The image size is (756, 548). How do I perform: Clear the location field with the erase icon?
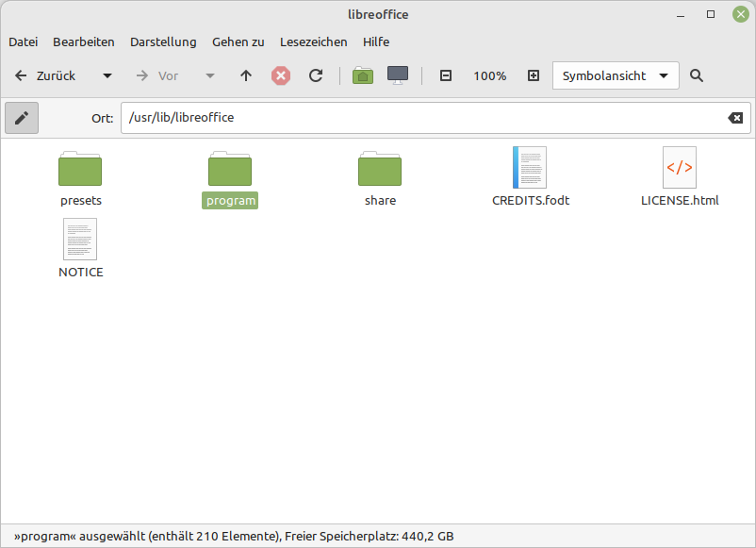point(735,118)
